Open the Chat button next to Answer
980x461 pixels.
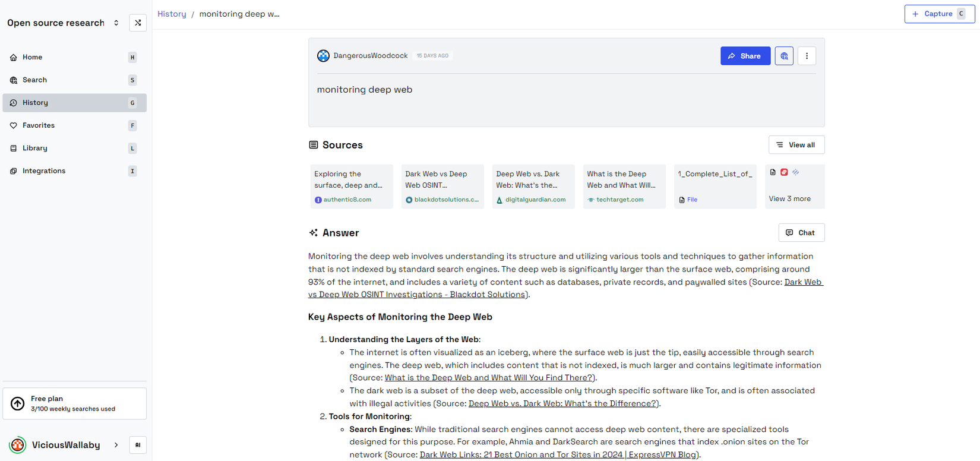[x=801, y=233]
